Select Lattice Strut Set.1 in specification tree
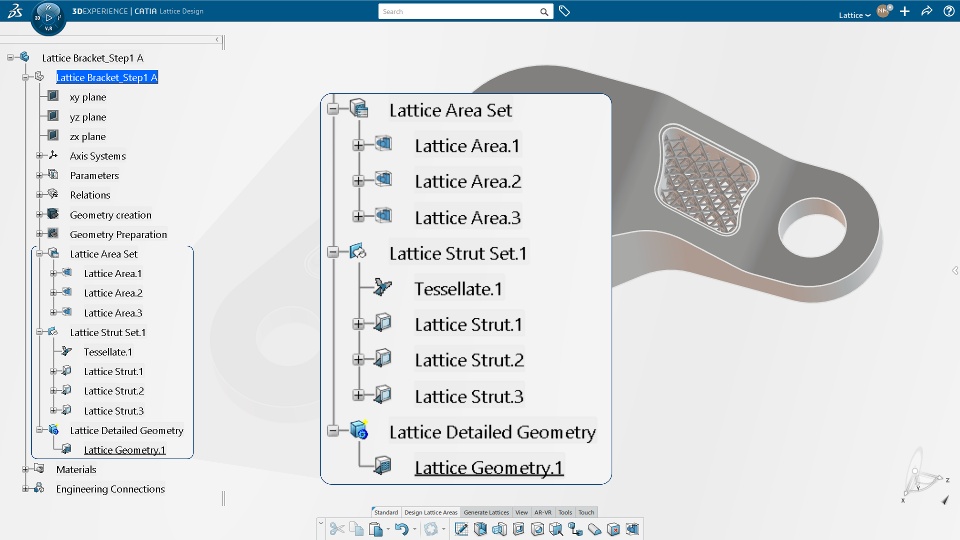 108,332
